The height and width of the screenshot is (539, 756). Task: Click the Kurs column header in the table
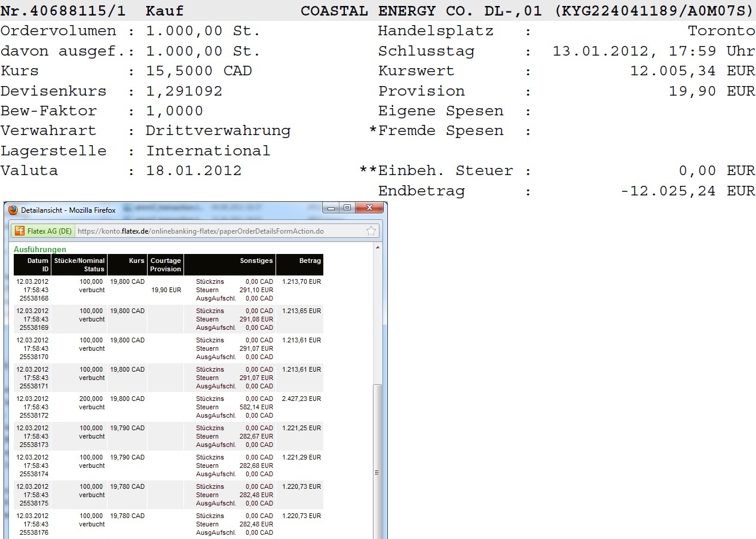click(127, 265)
